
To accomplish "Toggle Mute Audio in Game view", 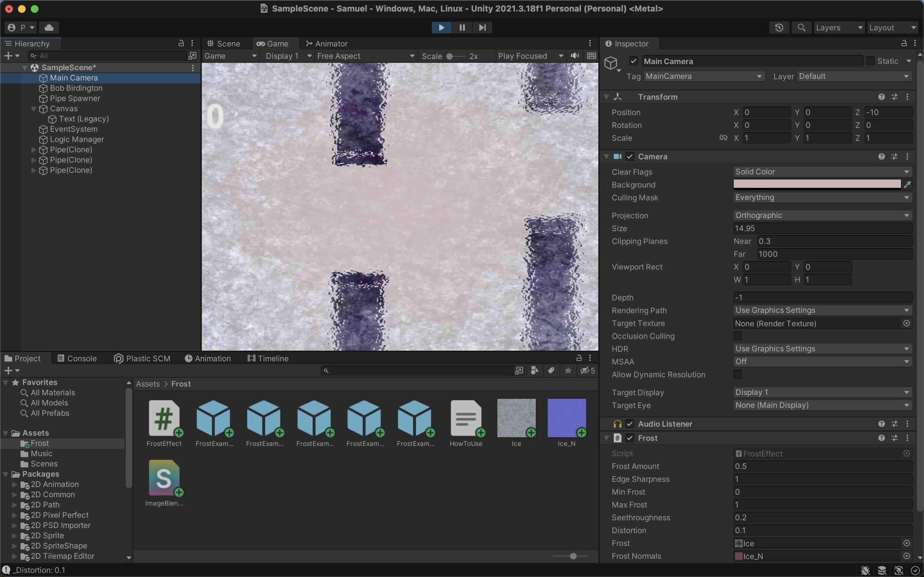I will (575, 56).
